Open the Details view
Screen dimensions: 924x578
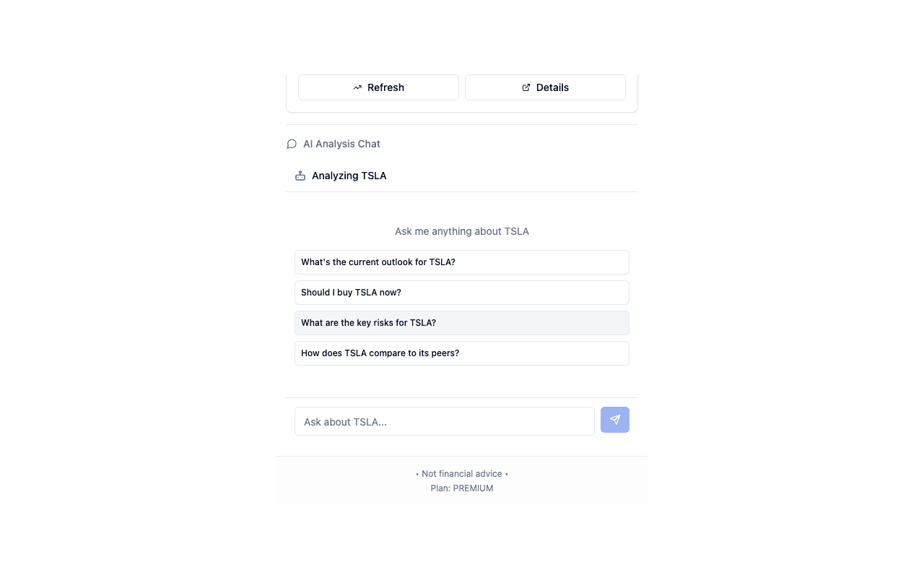click(545, 87)
